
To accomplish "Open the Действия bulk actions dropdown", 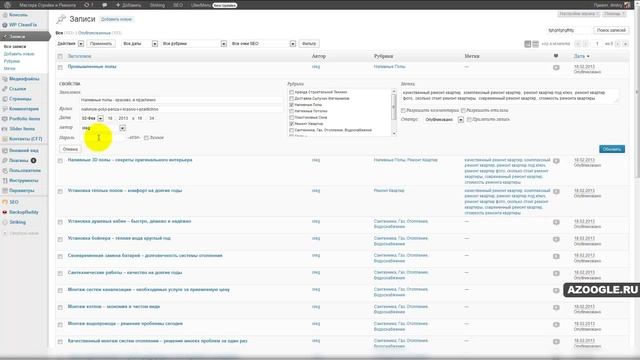I will point(70,44).
